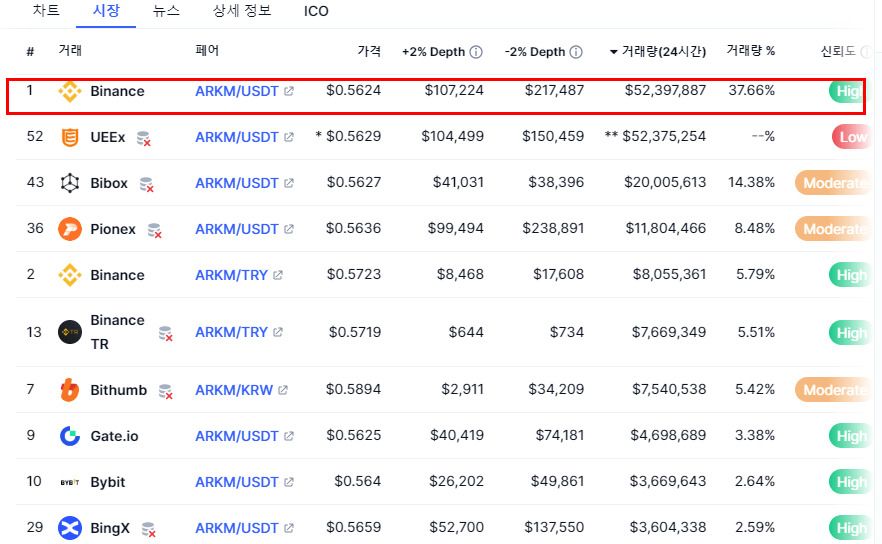The image size is (882, 544).
Task: Click the Binance logo in row 1
Action: point(70,91)
